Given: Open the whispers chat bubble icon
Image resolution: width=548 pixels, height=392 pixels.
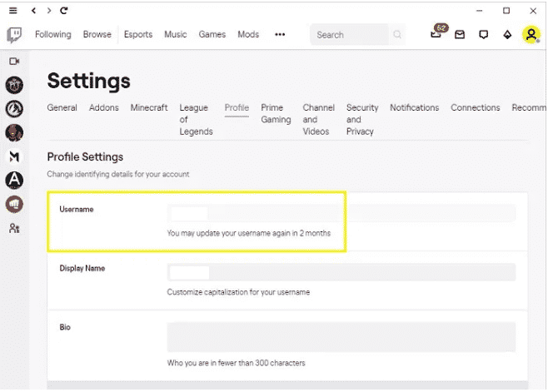Looking at the screenshot, I should [x=483, y=35].
